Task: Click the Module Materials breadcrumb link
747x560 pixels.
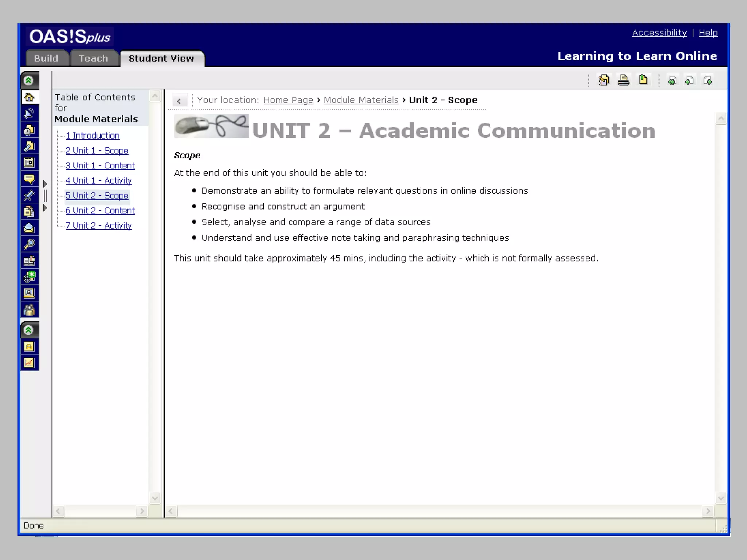Action: (x=361, y=100)
